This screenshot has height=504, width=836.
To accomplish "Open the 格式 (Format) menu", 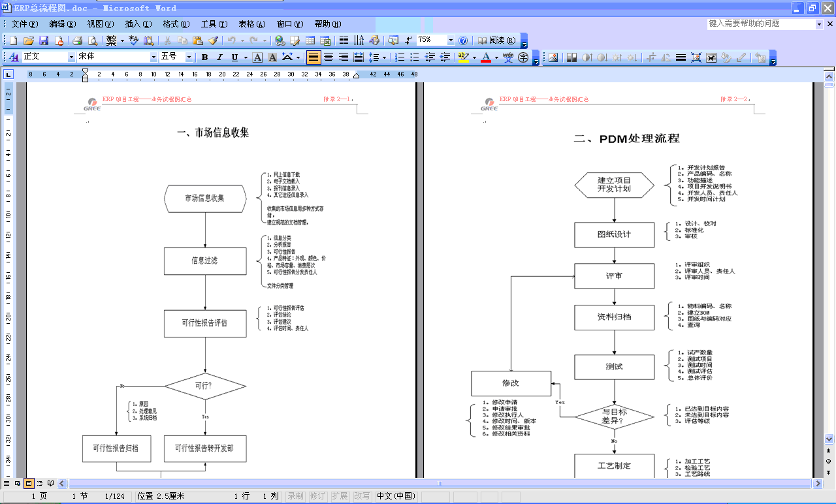I will coord(176,24).
